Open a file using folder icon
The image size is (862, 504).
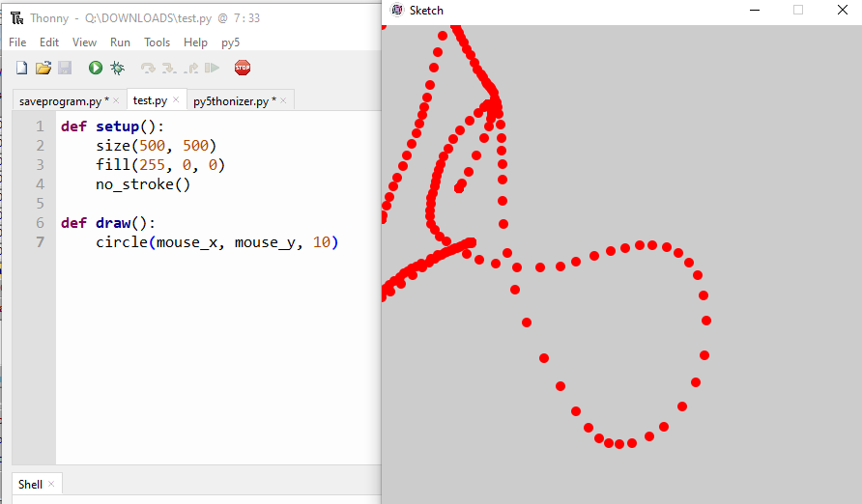[x=43, y=68]
